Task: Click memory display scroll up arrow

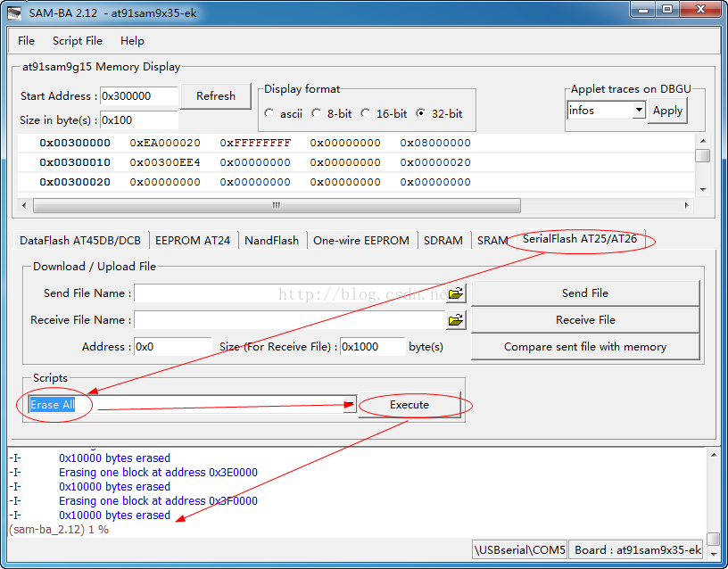Action: pyautogui.click(x=703, y=141)
